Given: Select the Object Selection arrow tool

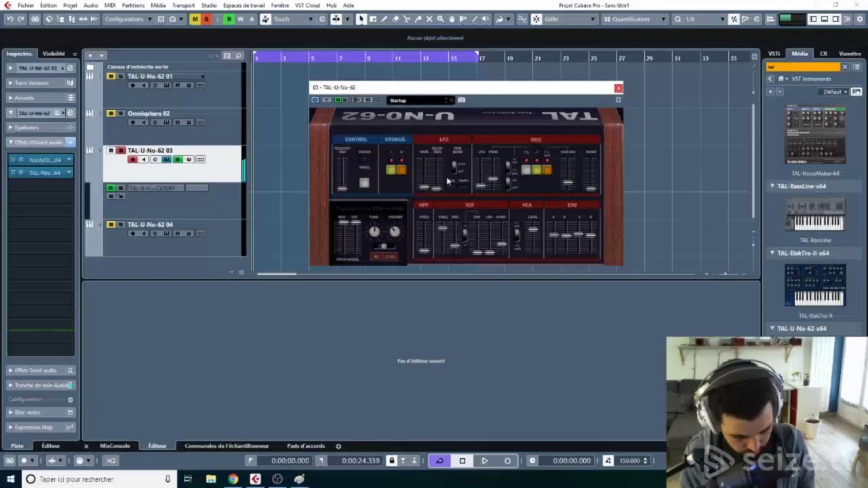Looking at the screenshot, I should [361, 19].
